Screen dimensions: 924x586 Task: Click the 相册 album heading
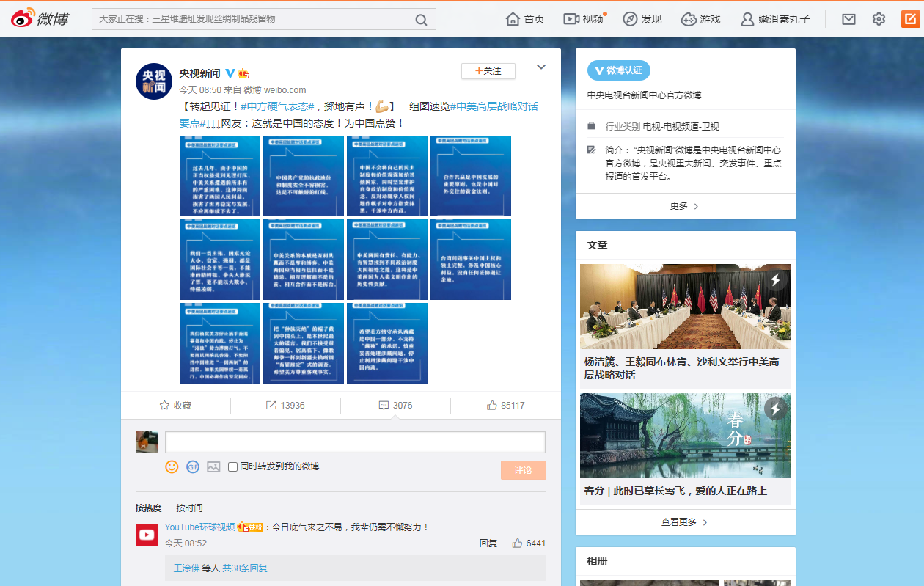(x=598, y=561)
